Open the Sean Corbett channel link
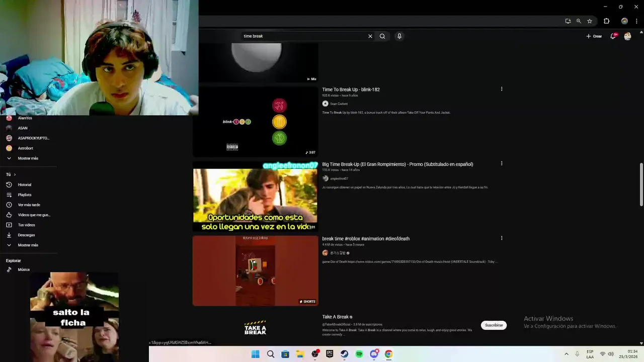This screenshot has height=362, width=644. (x=339, y=104)
